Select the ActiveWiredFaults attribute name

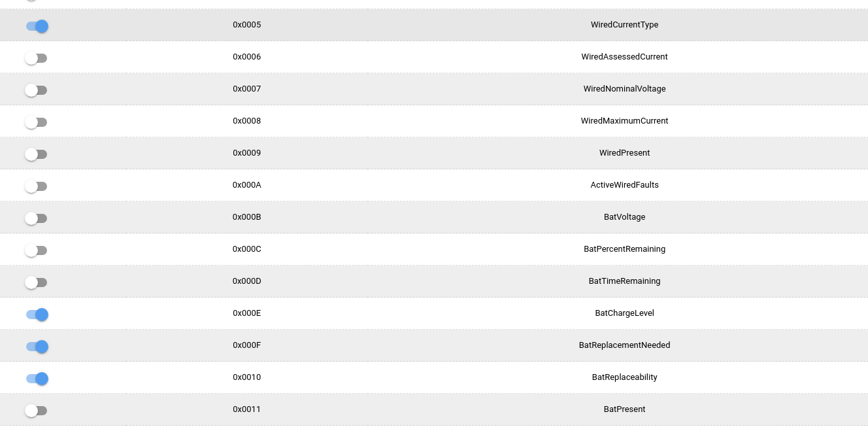click(x=624, y=185)
